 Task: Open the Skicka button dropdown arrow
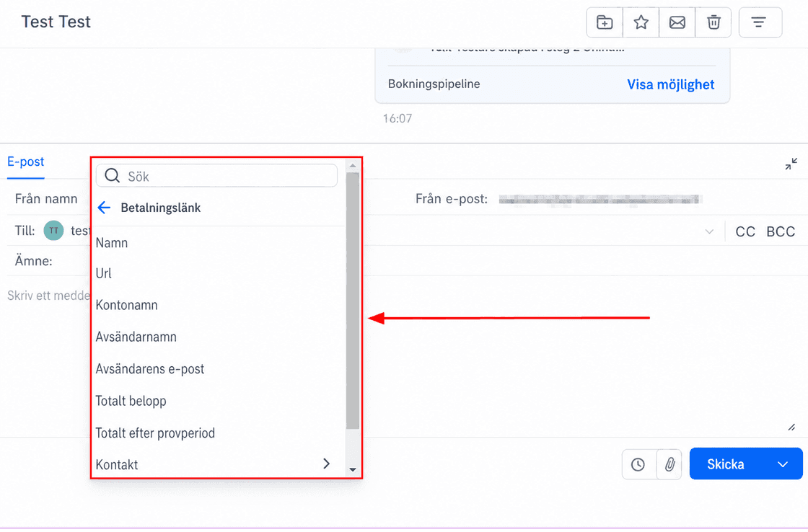click(783, 464)
